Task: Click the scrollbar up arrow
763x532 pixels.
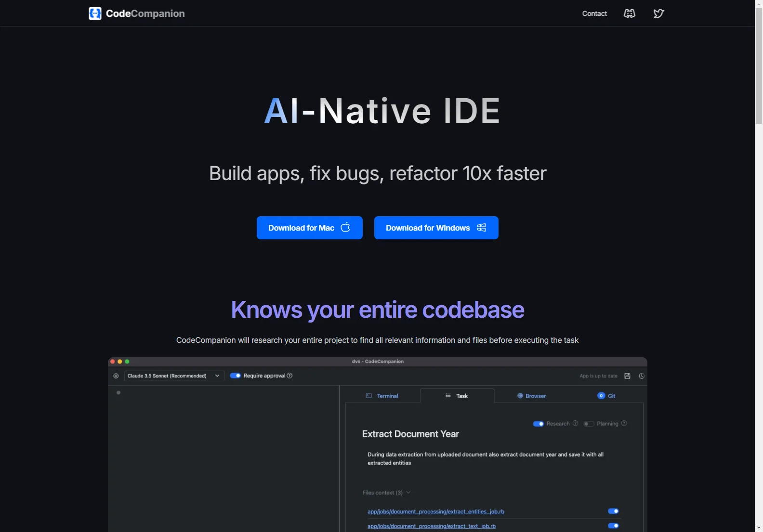Action: (759, 4)
